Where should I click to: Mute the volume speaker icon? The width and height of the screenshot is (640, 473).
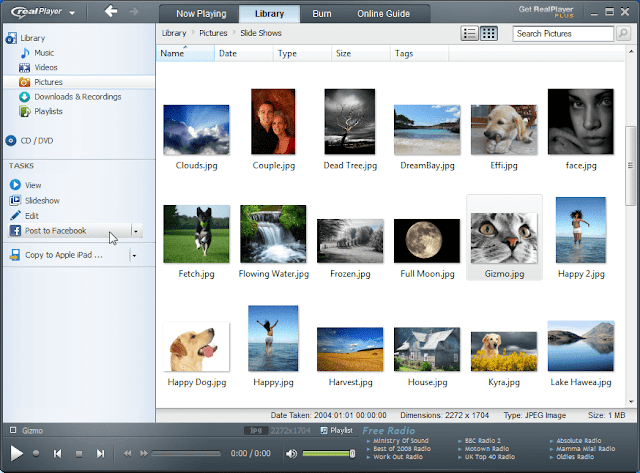(291, 453)
